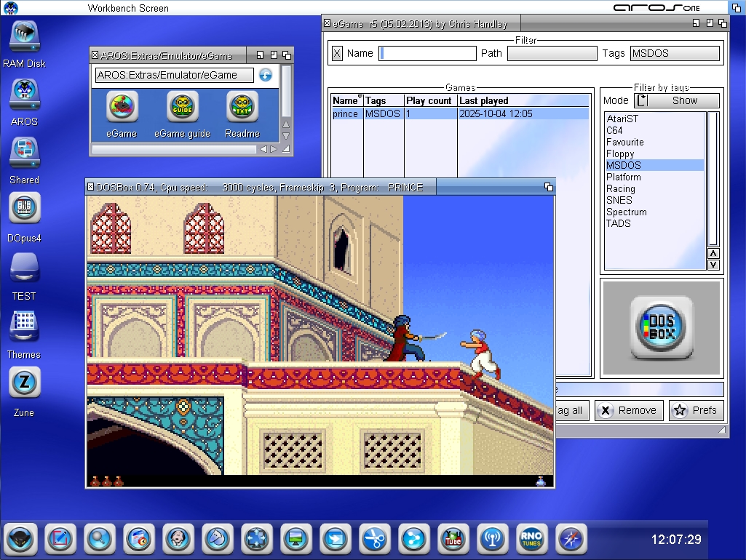Focus the Name filter text field

(x=427, y=53)
